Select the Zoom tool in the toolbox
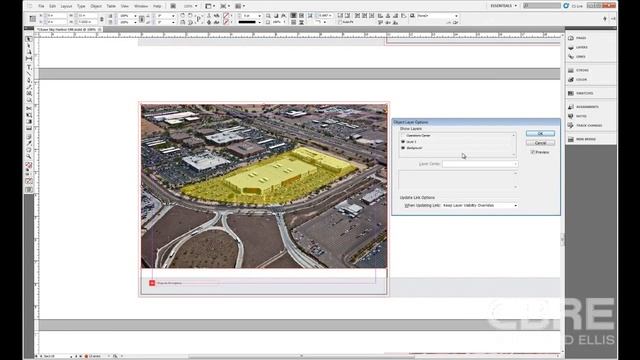Screen dimensions: 640x360 [29, 156]
